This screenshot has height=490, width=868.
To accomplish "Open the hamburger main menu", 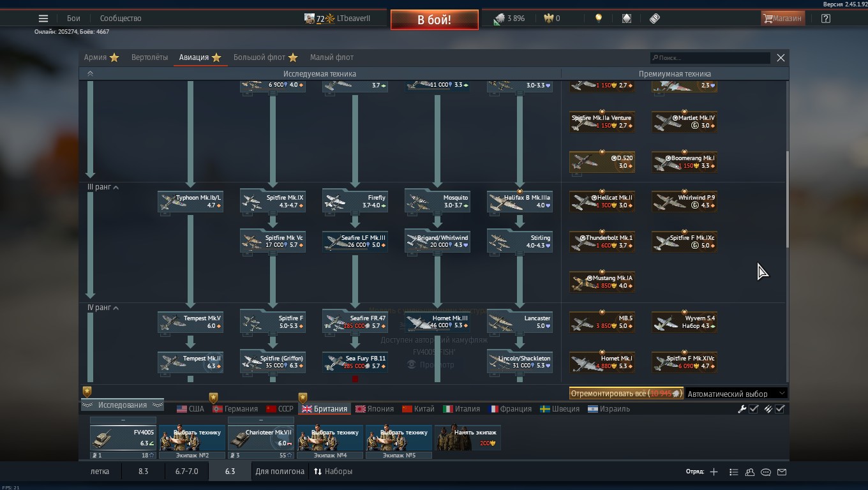I will [43, 19].
